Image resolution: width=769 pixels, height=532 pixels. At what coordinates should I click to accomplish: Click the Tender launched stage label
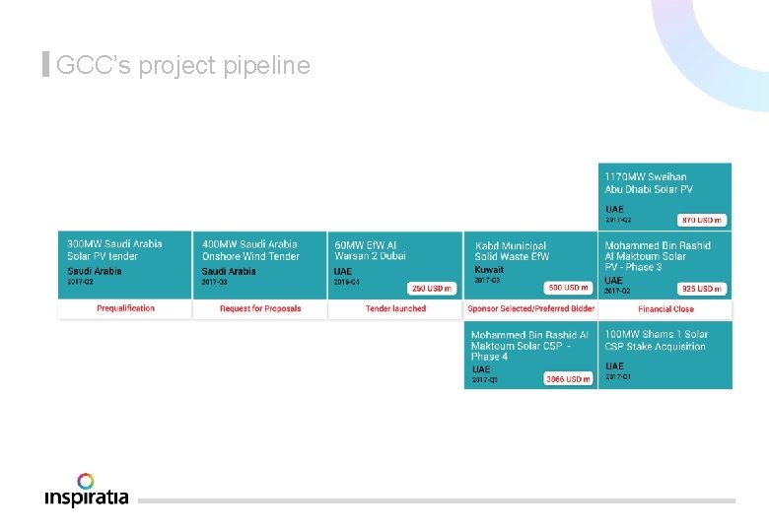(x=395, y=308)
